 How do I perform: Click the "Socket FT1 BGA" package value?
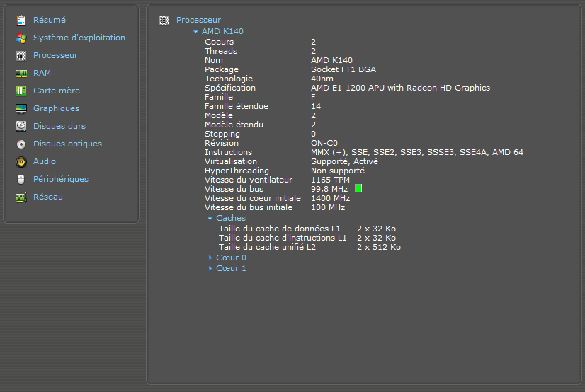click(343, 69)
